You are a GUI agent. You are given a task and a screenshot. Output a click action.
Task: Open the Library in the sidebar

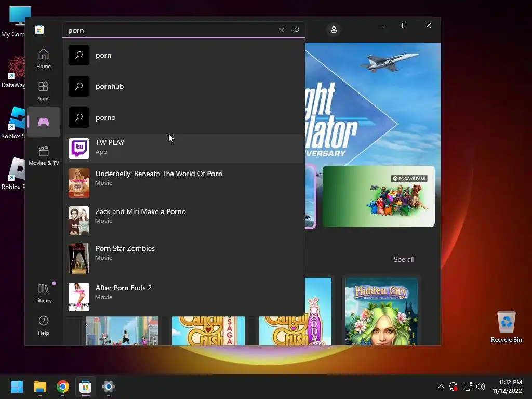pos(44,293)
